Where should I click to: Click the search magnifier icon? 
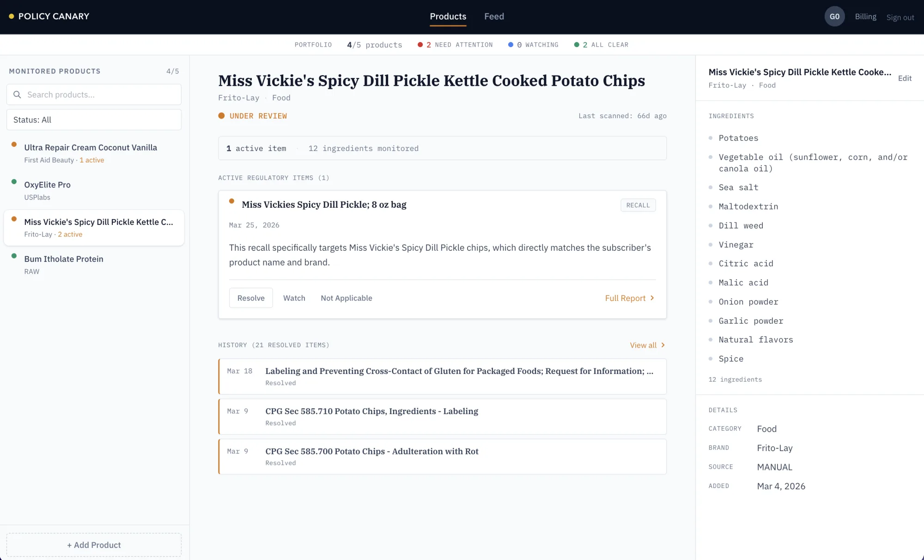coord(17,95)
